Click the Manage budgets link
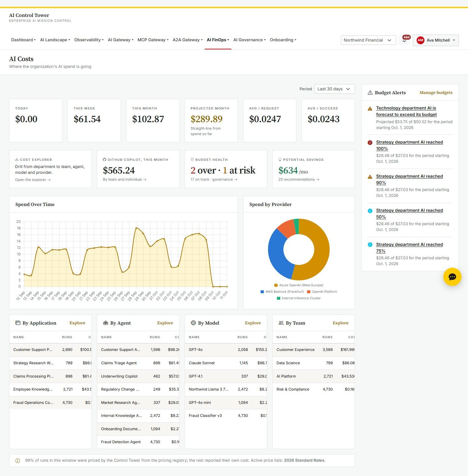 (436, 93)
